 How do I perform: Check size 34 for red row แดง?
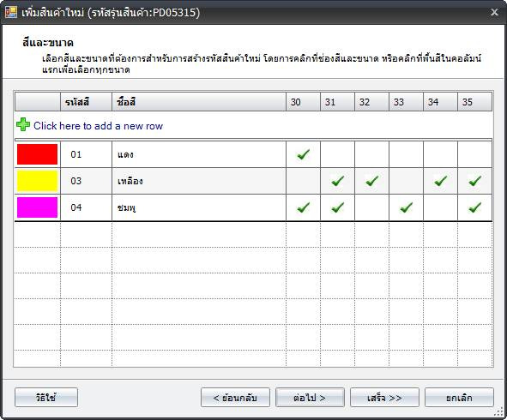tap(440, 154)
